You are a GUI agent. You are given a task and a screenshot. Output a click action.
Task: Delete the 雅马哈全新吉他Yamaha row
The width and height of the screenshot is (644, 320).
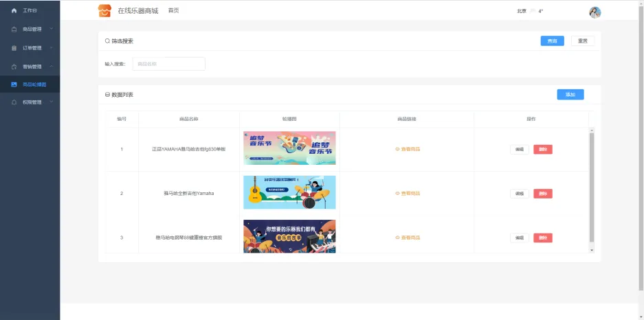[x=542, y=194]
